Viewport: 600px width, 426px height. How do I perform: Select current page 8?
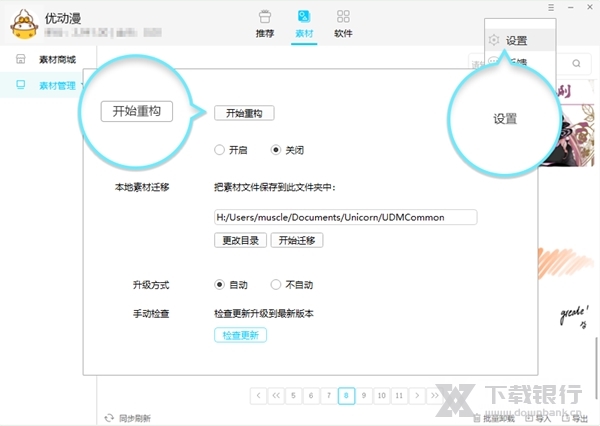[x=346, y=395]
